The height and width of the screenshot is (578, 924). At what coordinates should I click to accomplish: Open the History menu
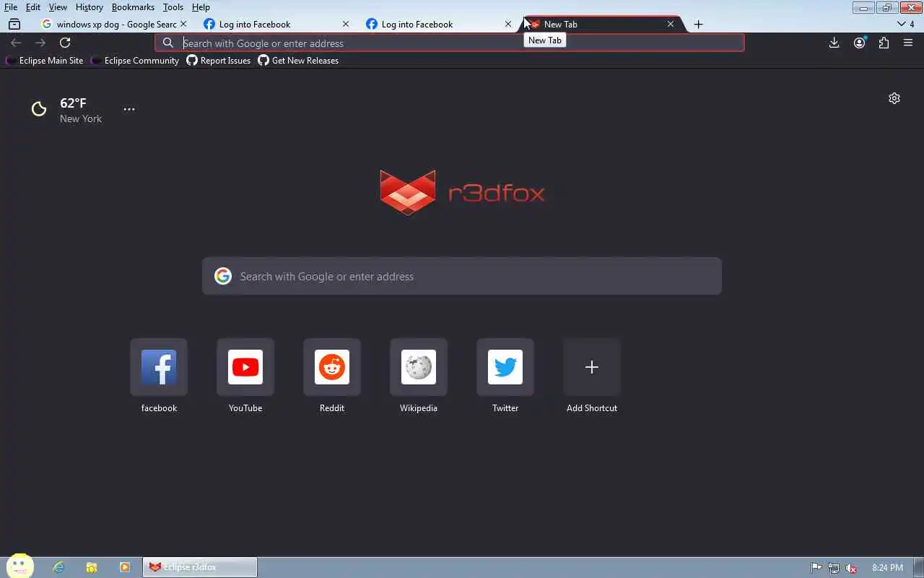90,7
